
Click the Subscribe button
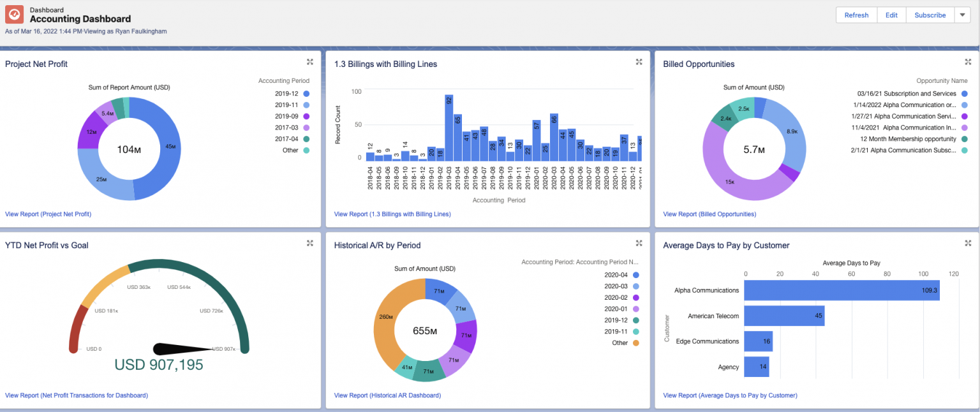(930, 15)
